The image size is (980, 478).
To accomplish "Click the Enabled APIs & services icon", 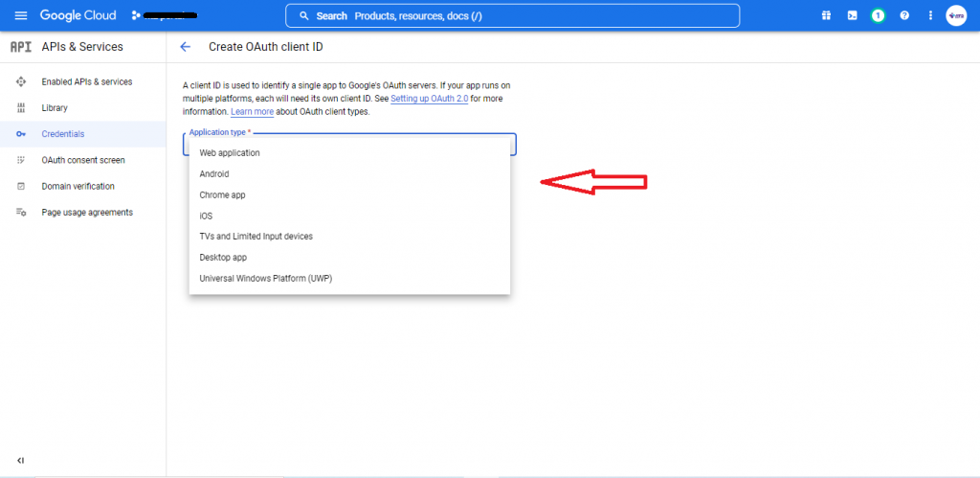I will tap(21, 82).
